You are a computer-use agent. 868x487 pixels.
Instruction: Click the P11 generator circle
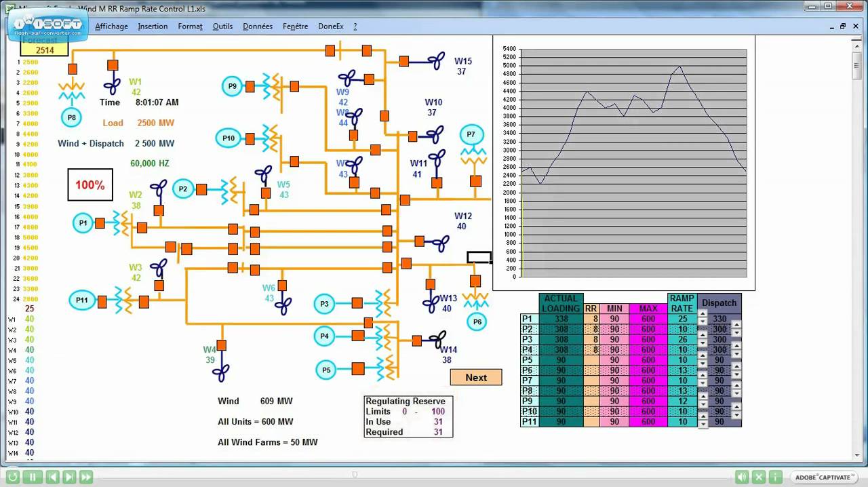(x=82, y=300)
